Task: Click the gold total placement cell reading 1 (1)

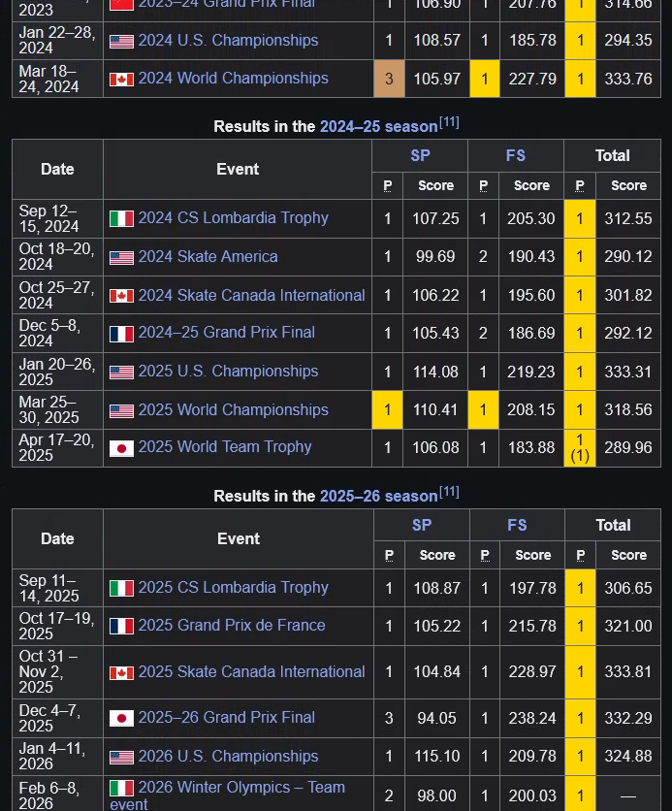Action: tap(580, 448)
